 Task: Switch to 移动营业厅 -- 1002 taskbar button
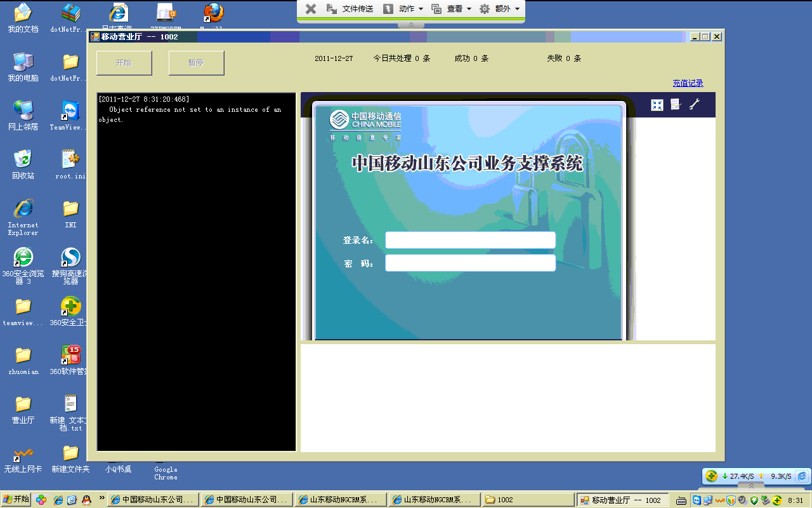pos(622,500)
